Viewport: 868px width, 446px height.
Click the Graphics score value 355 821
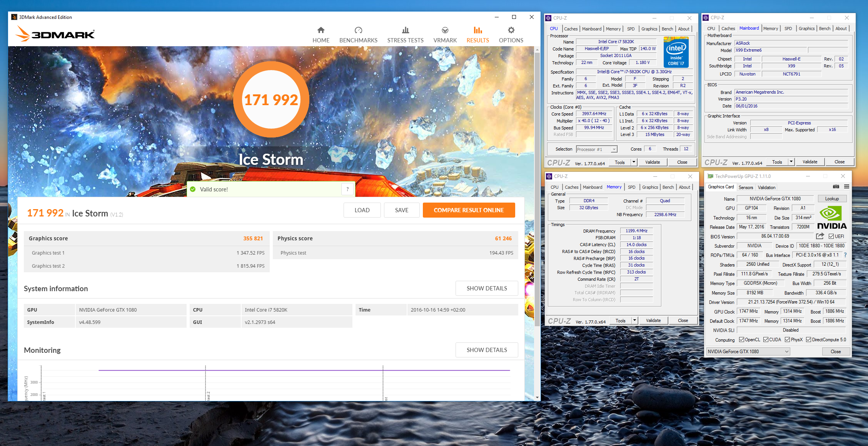pyautogui.click(x=253, y=238)
